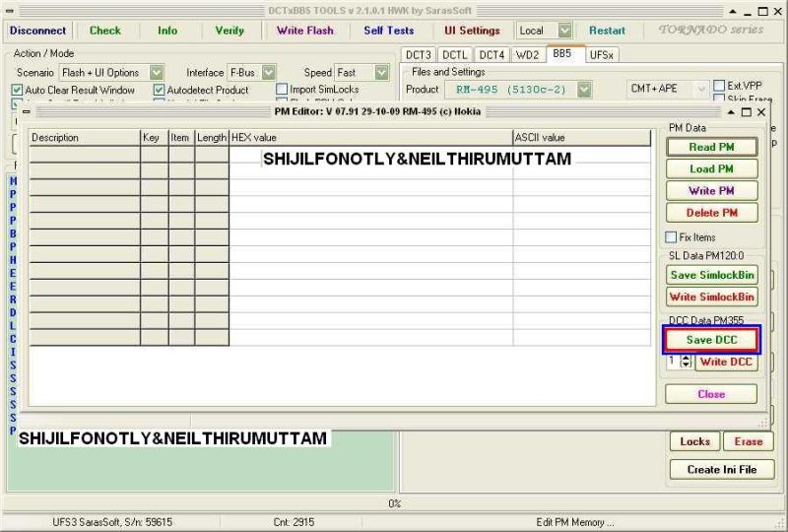Switch to the DCT3 tab
788x532 pixels.
(x=418, y=55)
